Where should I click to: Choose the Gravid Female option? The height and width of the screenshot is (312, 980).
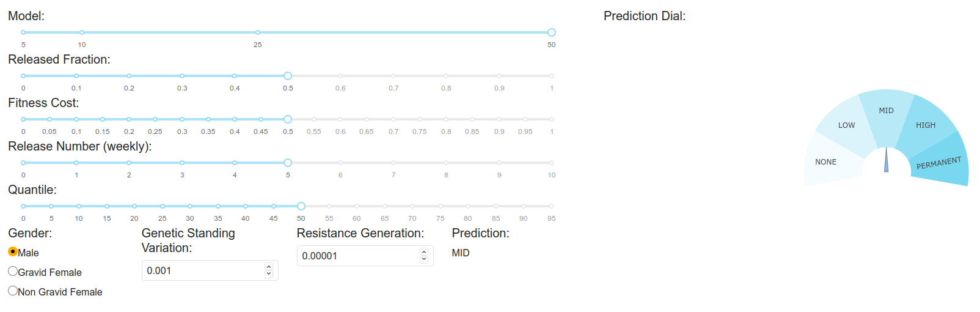pyautogui.click(x=13, y=271)
